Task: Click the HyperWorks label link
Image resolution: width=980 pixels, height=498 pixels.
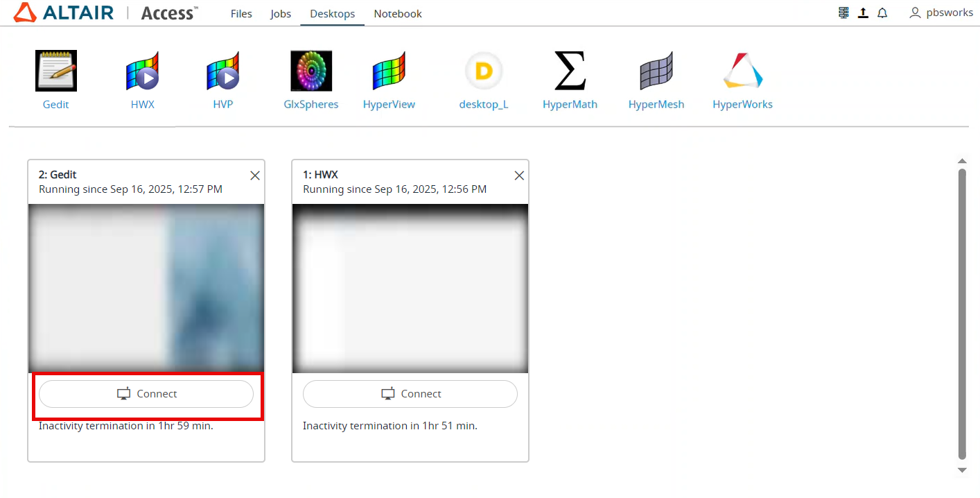Action: tap(742, 105)
